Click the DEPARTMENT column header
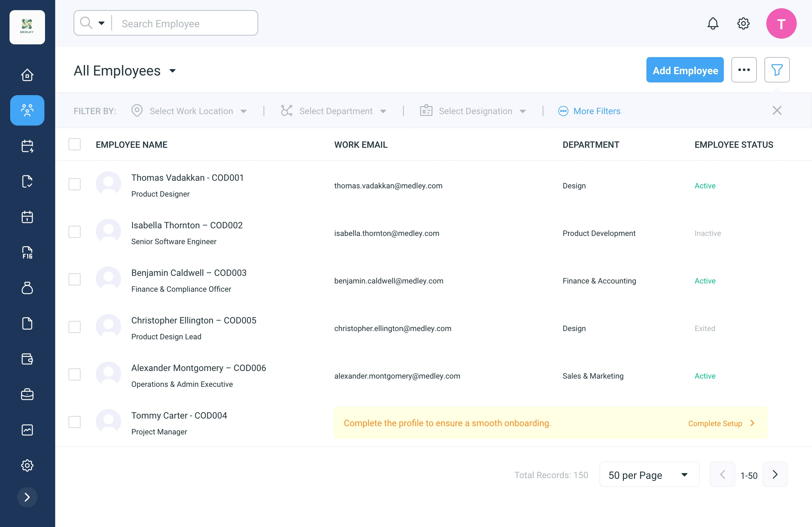Image resolution: width=812 pixels, height=527 pixels. [591, 145]
